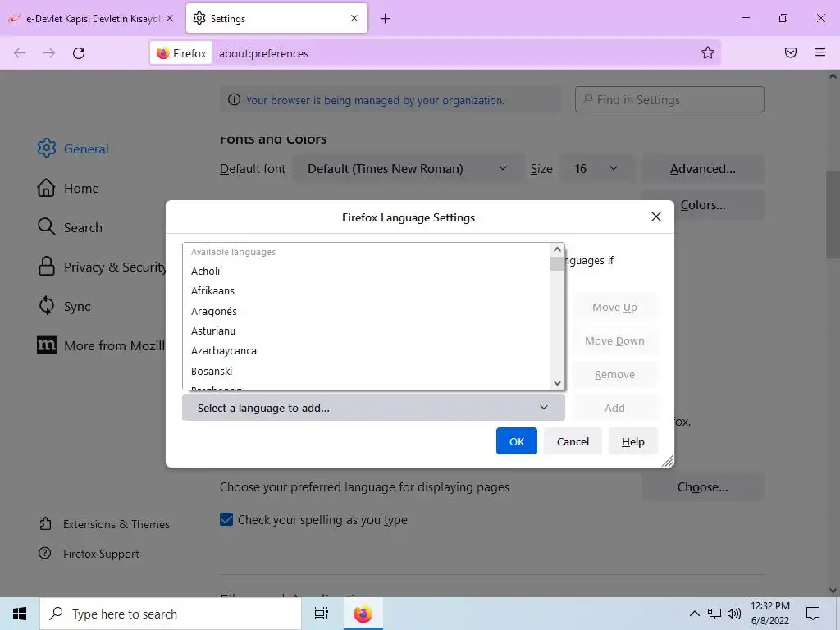Click the Remove language button
This screenshot has height=630, width=840.
(614, 374)
